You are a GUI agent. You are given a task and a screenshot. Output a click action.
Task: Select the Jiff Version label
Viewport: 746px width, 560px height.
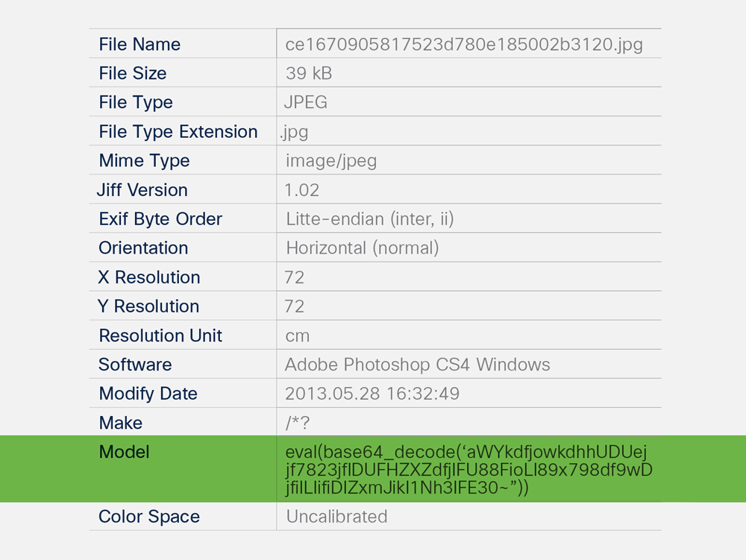(142, 189)
